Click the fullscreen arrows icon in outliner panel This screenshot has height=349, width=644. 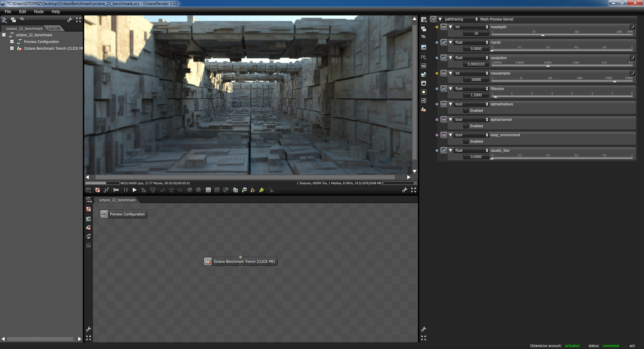click(78, 20)
